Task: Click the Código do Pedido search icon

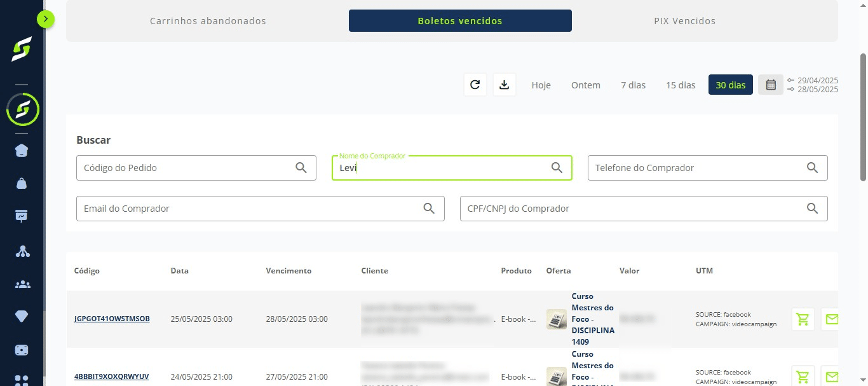Action: pyautogui.click(x=301, y=168)
